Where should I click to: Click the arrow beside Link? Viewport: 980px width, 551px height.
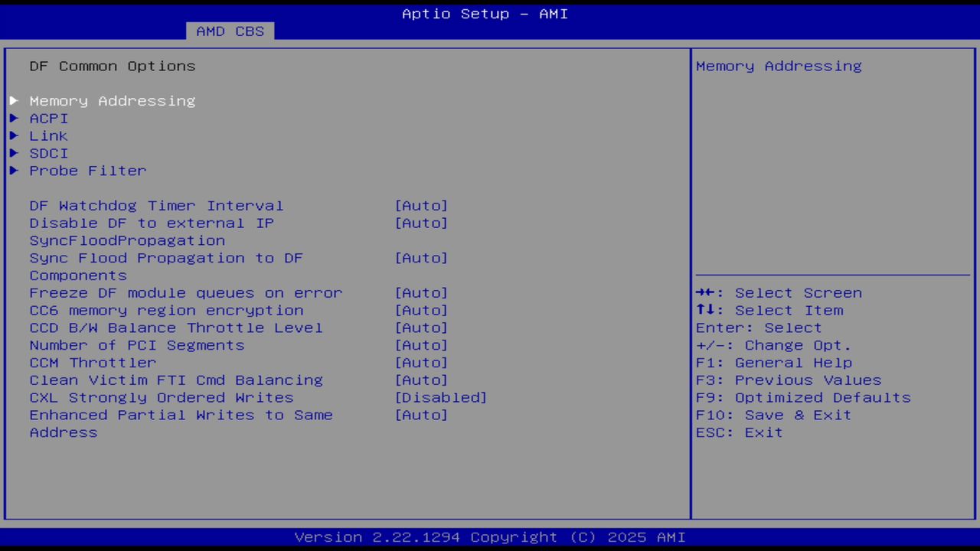[x=14, y=136]
